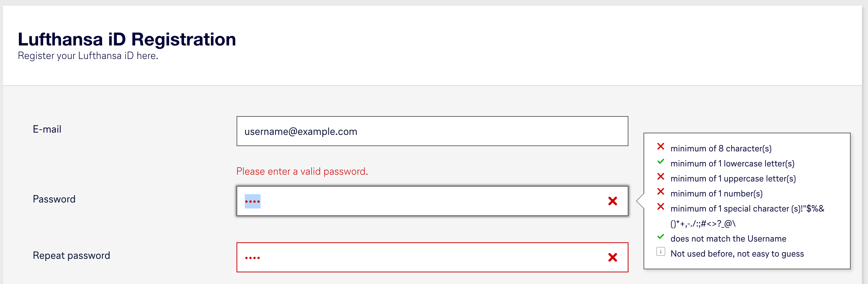Click info icon beside 'Not used before'
Screen dimensions: 868x284
click(x=661, y=252)
